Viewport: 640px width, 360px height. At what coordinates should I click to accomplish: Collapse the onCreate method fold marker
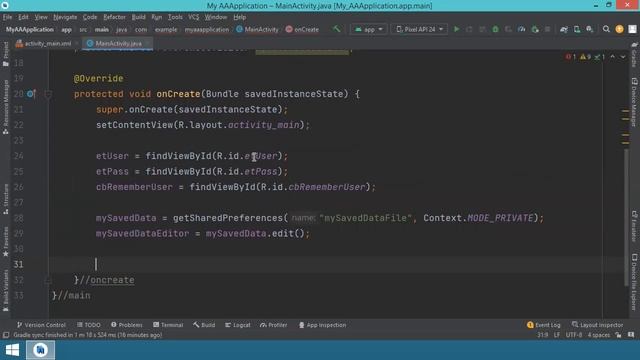click(48, 94)
